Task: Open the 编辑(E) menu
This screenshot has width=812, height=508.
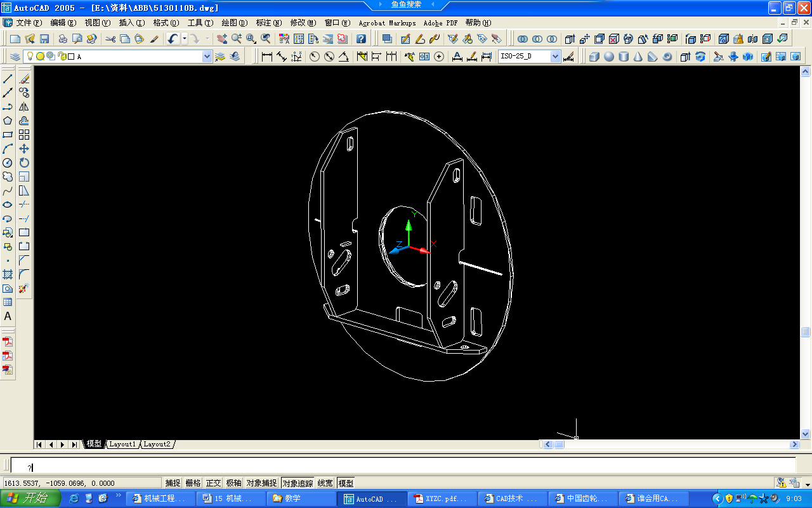Action: [63, 23]
